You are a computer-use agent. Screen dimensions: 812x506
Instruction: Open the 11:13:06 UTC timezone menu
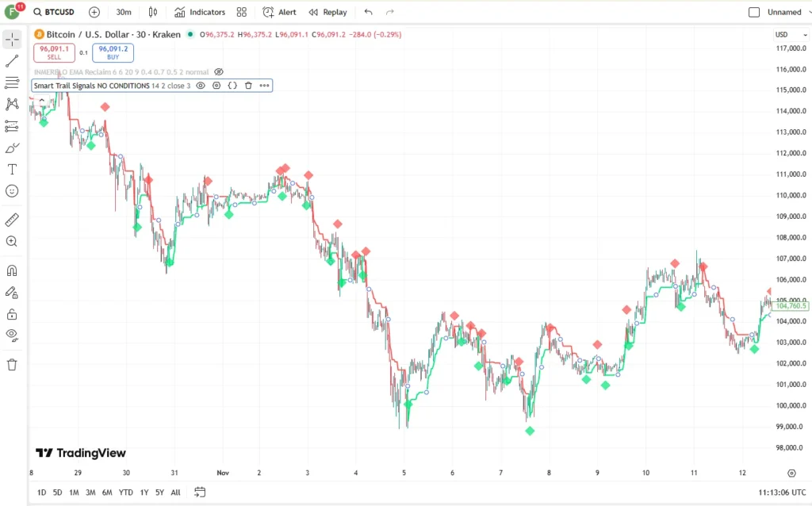click(x=782, y=493)
